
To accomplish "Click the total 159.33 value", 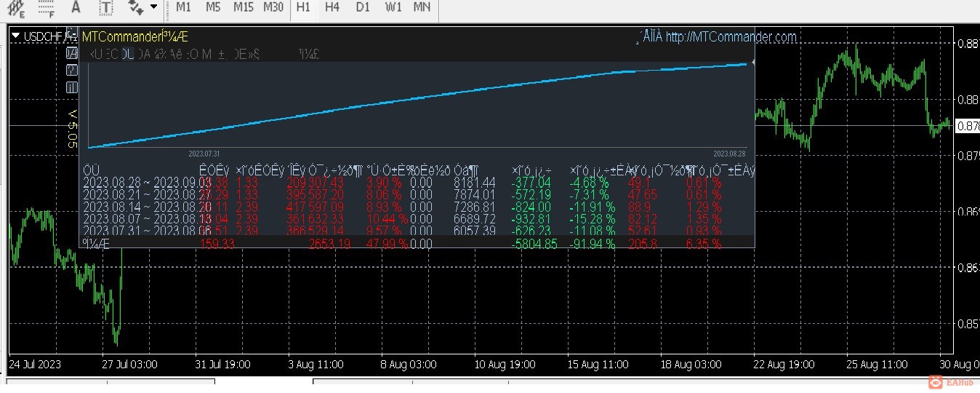I will click(218, 244).
